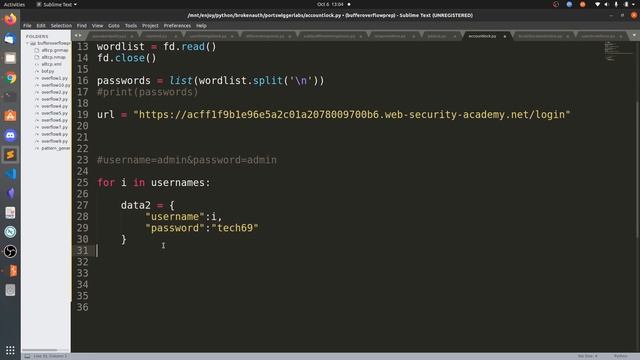640x360 pixels.
Task: Toggle the status bar panel switcher icon
Action: tap(27, 356)
